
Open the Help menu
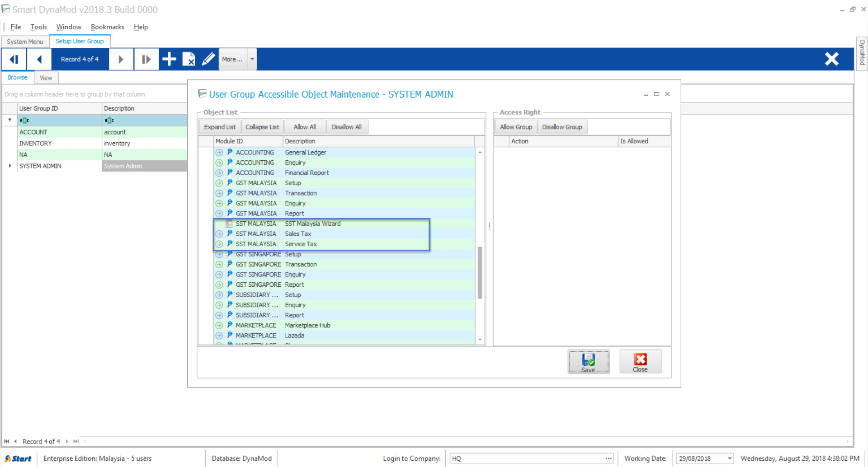click(141, 27)
